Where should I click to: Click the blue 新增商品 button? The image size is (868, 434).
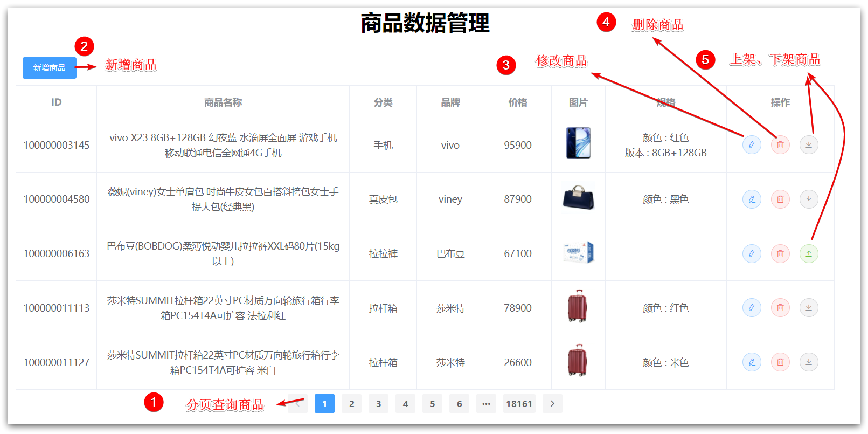pyautogui.click(x=49, y=68)
